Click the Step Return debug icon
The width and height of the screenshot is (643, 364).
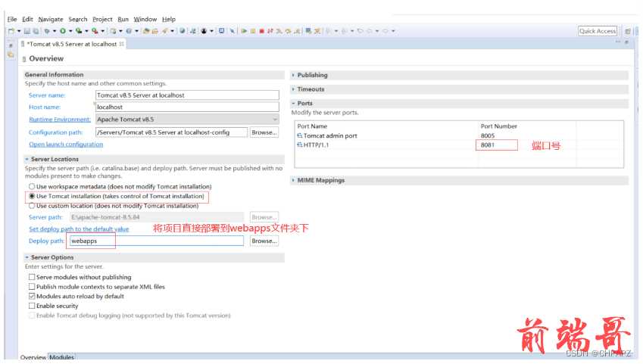click(x=297, y=31)
